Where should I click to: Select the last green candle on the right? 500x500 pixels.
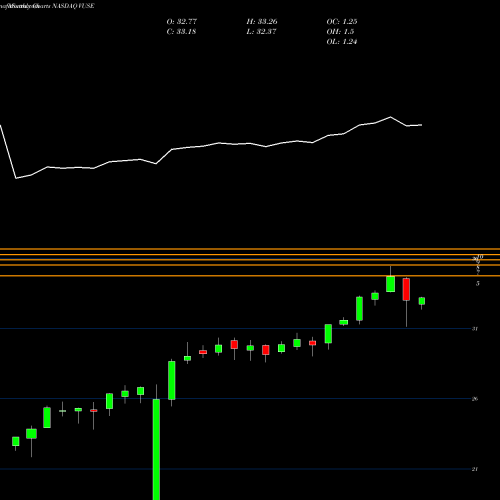[x=422, y=301]
